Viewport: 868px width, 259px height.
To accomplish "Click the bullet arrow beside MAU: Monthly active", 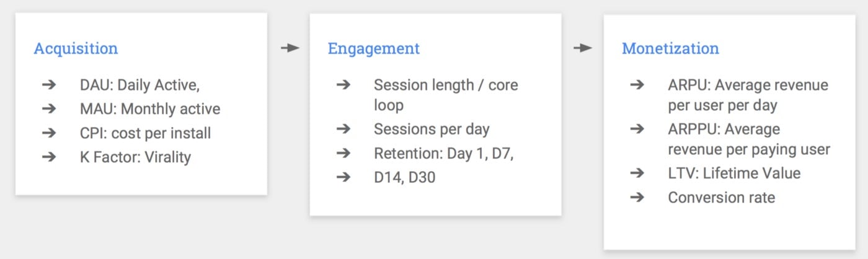I will [50, 109].
